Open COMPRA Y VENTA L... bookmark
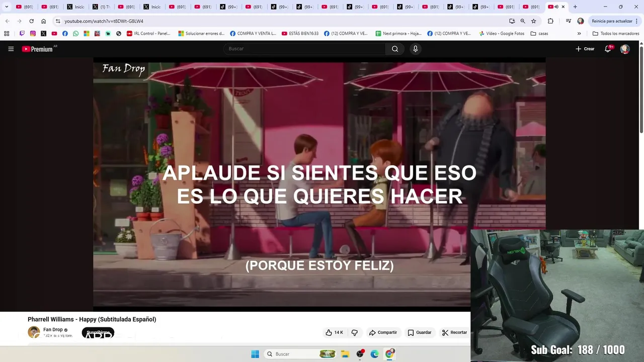This screenshot has width=644, height=362. (x=253, y=34)
